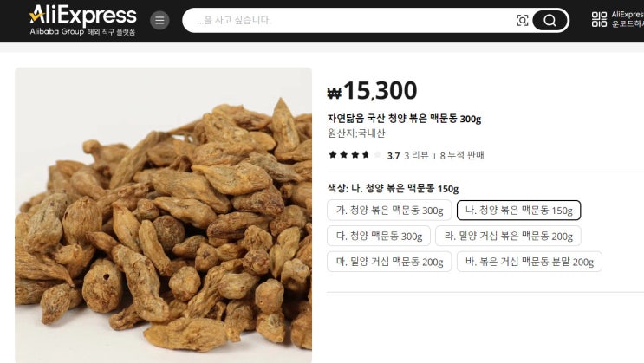Click the black magnifier search button
This screenshot has width=644, height=363.
click(x=550, y=20)
